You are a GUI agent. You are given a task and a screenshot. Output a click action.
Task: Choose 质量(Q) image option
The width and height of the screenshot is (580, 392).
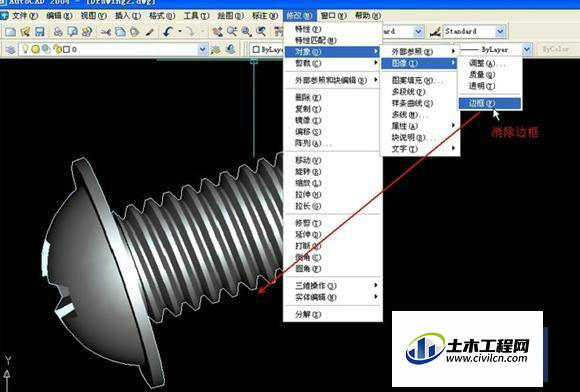click(x=490, y=75)
